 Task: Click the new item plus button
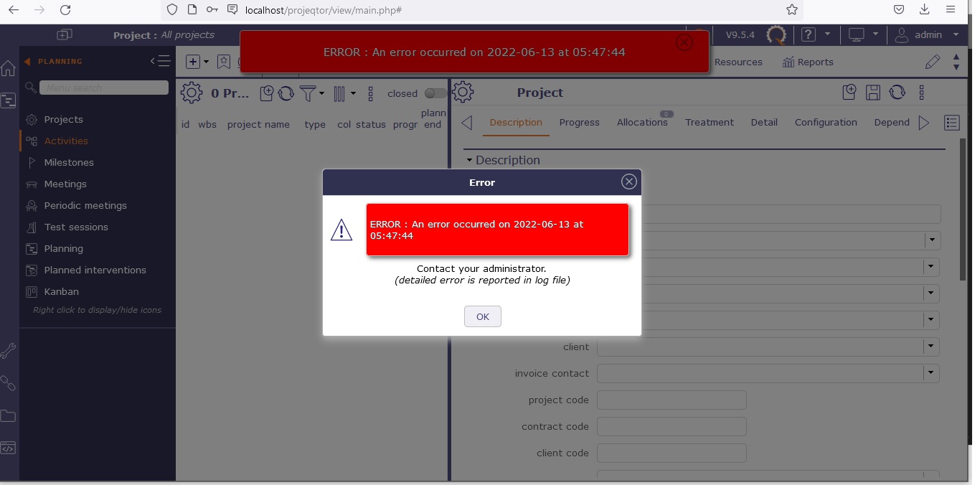[x=193, y=62]
